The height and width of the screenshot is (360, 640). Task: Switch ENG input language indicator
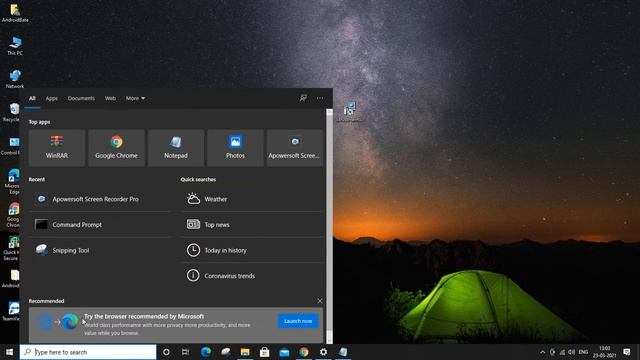(583, 352)
